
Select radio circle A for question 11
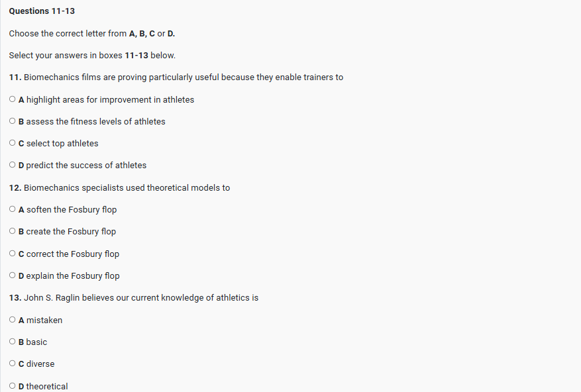coord(13,99)
